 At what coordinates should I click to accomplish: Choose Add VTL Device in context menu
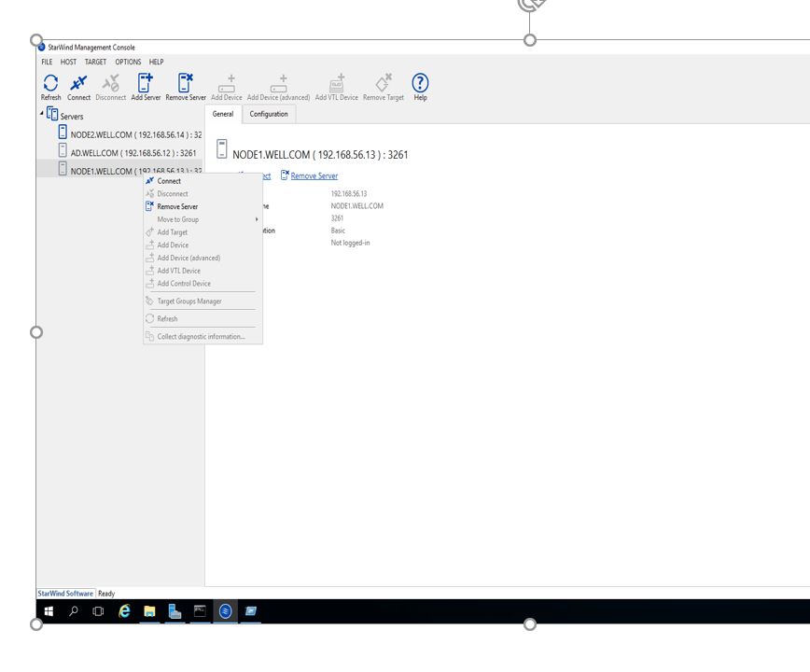[x=202, y=271]
